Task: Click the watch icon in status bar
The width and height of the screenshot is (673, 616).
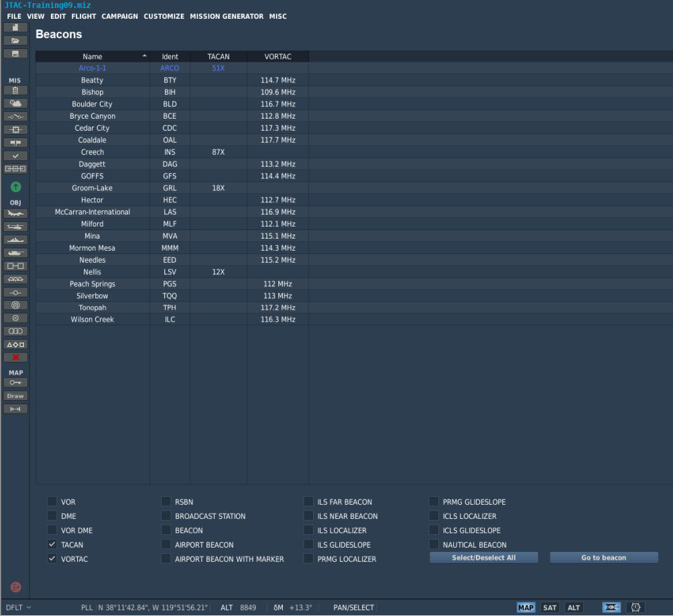Action: 635,607
